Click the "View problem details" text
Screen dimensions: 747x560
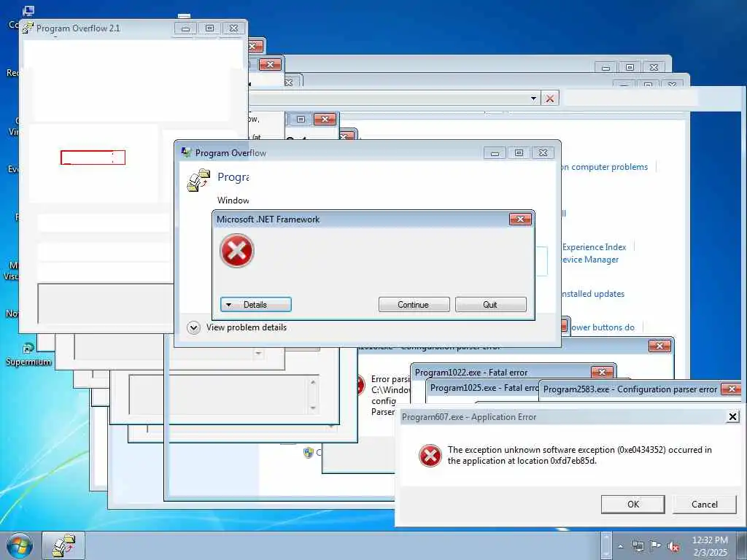click(247, 327)
